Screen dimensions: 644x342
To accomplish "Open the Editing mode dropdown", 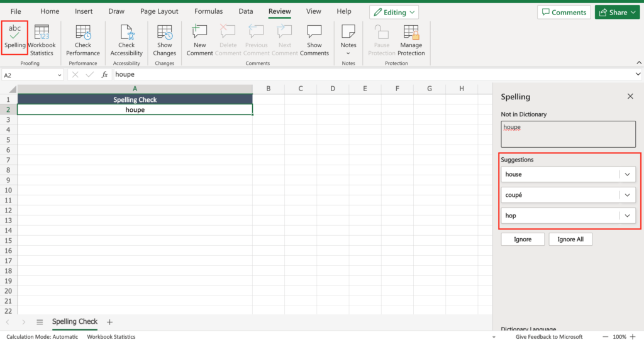I will [394, 13].
